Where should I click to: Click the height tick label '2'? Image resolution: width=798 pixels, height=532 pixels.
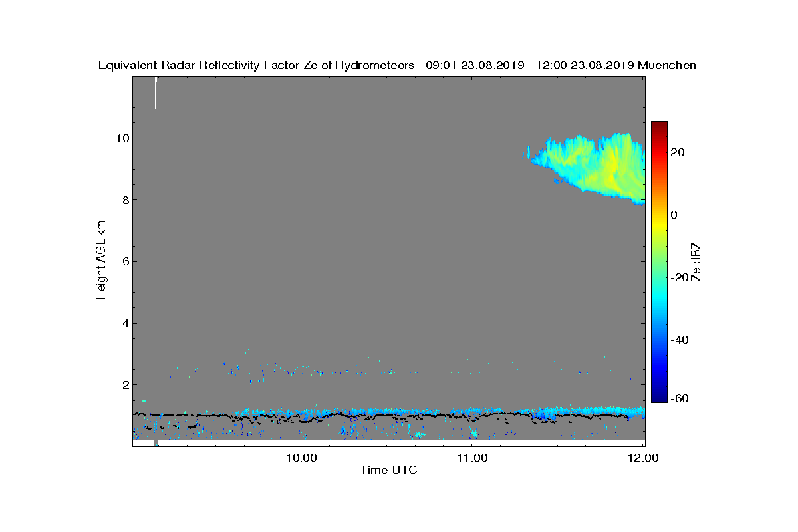(x=125, y=385)
